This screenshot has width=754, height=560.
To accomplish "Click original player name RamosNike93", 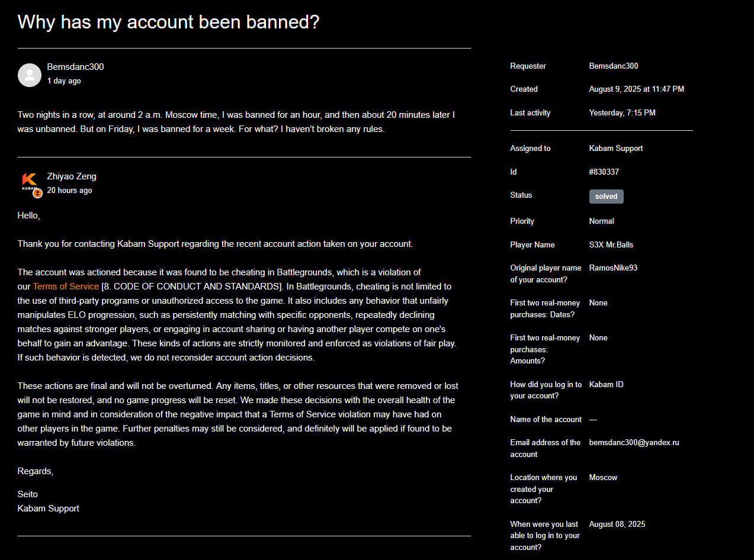I will pyautogui.click(x=614, y=268).
